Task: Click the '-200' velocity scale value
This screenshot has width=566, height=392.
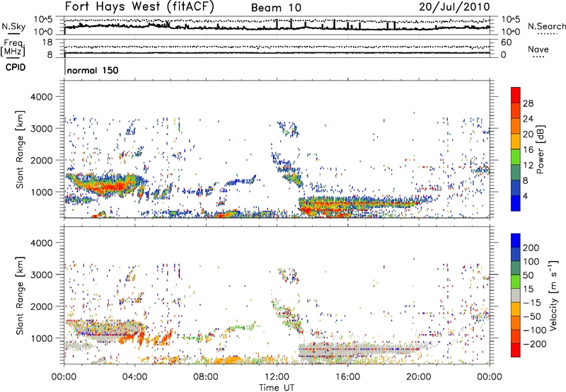Action: pyautogui.click(x=535, y=344)
